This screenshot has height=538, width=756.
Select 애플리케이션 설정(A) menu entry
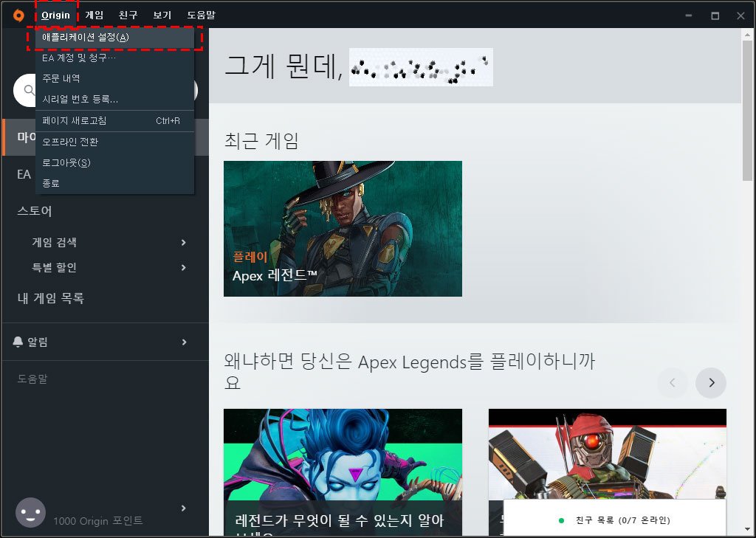coord(114,38)
